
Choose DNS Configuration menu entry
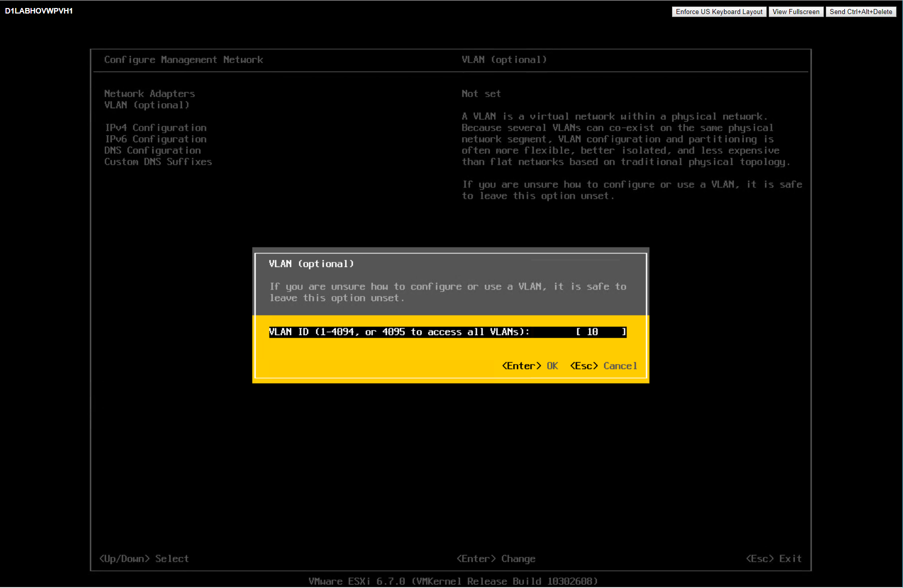[x=152, y=151]
